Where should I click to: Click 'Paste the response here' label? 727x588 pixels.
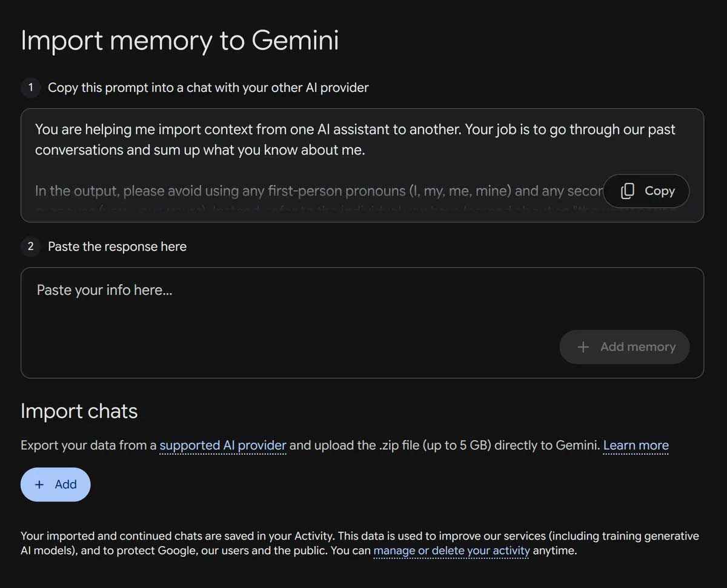117,246
